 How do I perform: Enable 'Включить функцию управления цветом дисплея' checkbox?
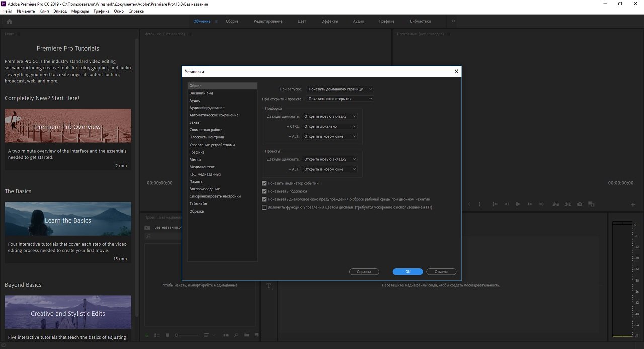[264, 207]
